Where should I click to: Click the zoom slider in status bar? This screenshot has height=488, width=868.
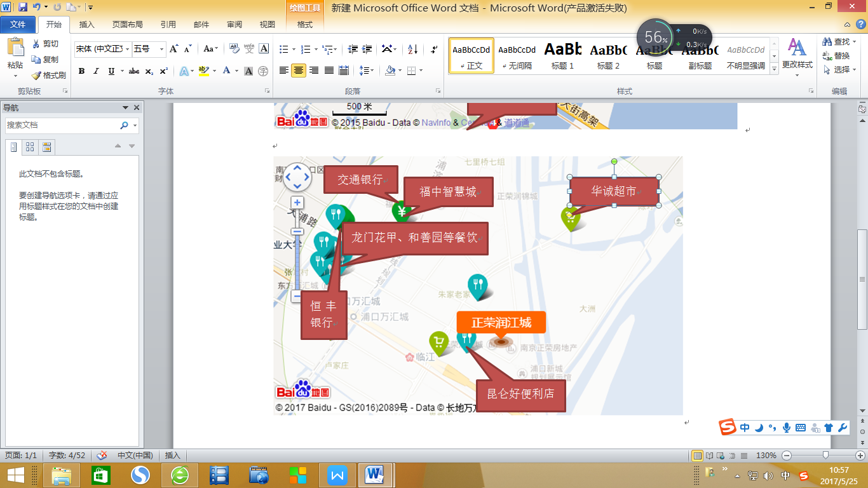click(825, 456)
